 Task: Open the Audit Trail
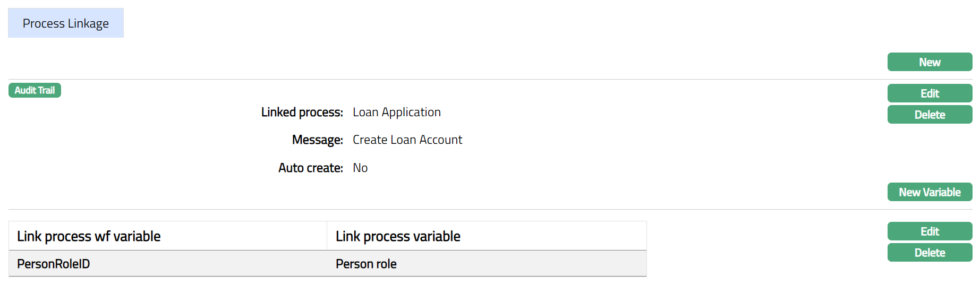coord(35,90)
